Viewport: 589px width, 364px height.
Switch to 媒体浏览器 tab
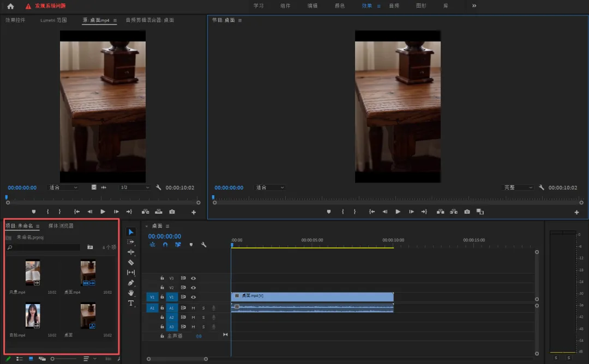61,226
